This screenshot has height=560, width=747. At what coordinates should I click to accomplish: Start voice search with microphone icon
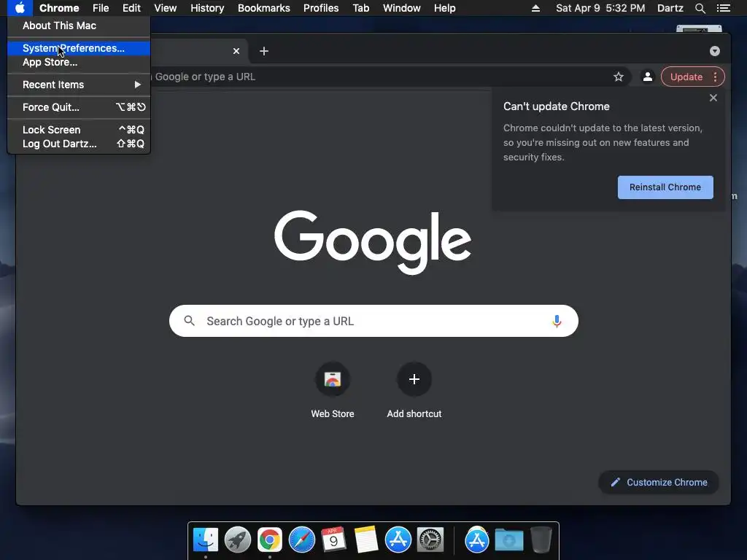[x=557, y=321]
